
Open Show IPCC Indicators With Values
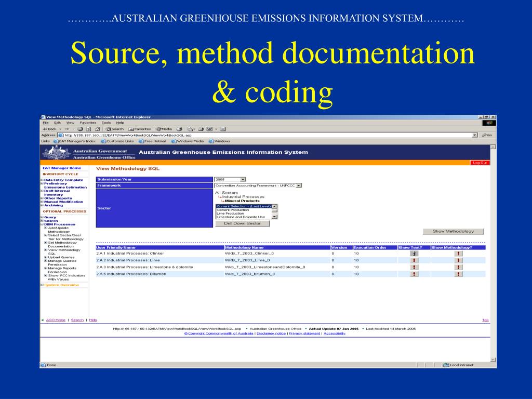pos(66,277)
